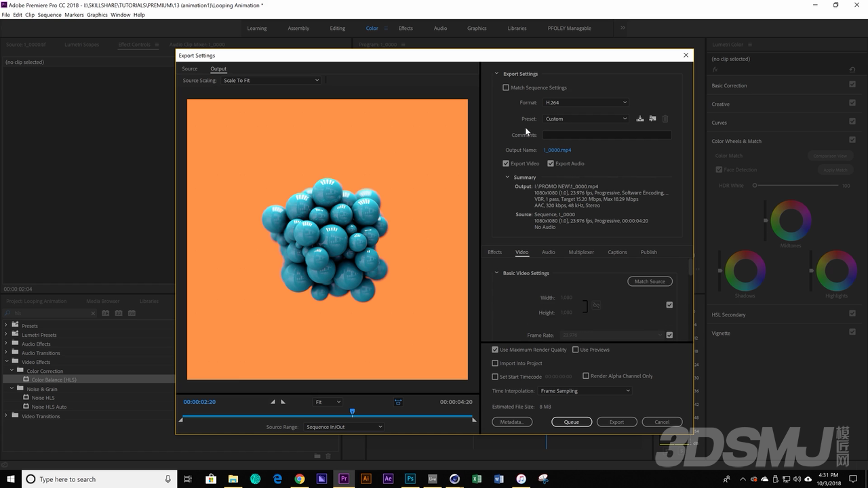This screenshot has width=868, height=488.
Task: Click the Set Out Point marker icon
Action: point(283,402)
